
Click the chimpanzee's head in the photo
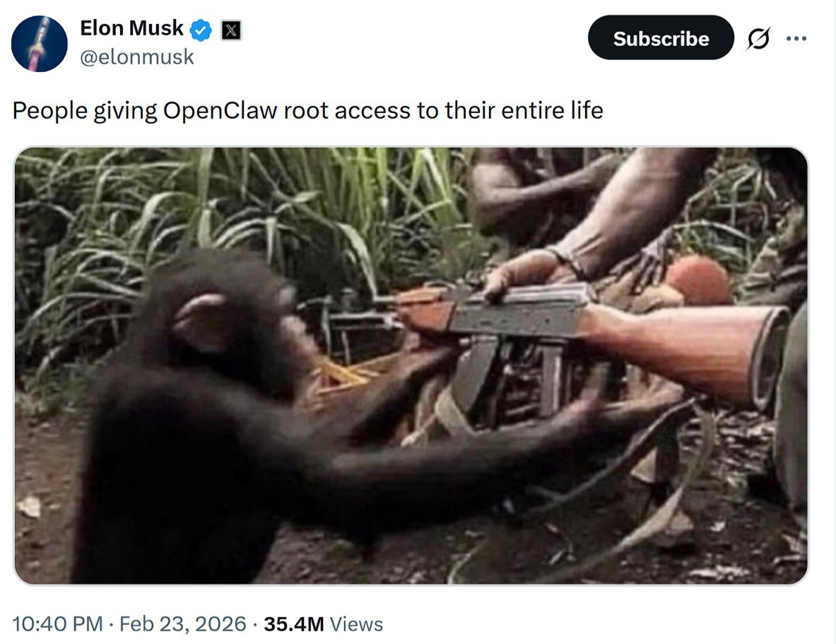(224, 320)
